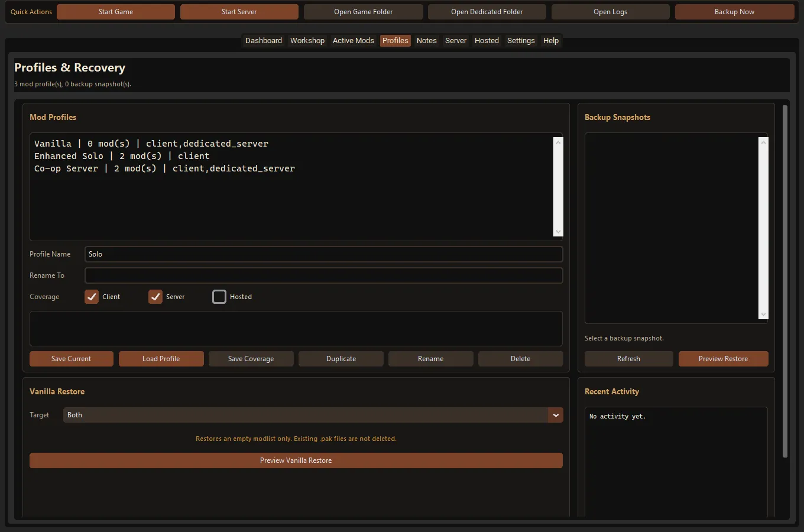Click the Start Game button
Screen dimensions: 804x532
tap(116, 12)
